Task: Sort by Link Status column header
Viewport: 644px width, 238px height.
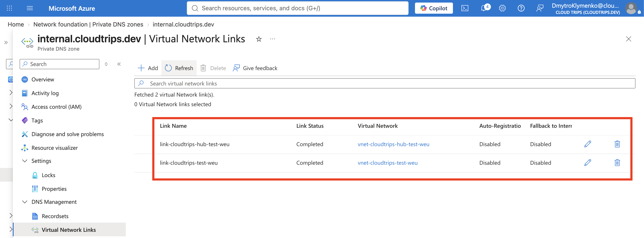Action: coord(310,126)
